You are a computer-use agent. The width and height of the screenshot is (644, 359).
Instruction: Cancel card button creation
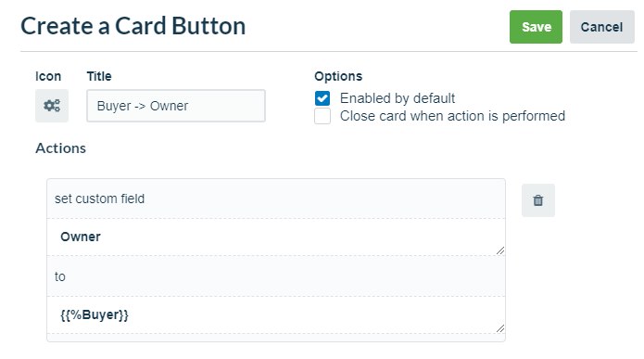click(x=601, y=27)
